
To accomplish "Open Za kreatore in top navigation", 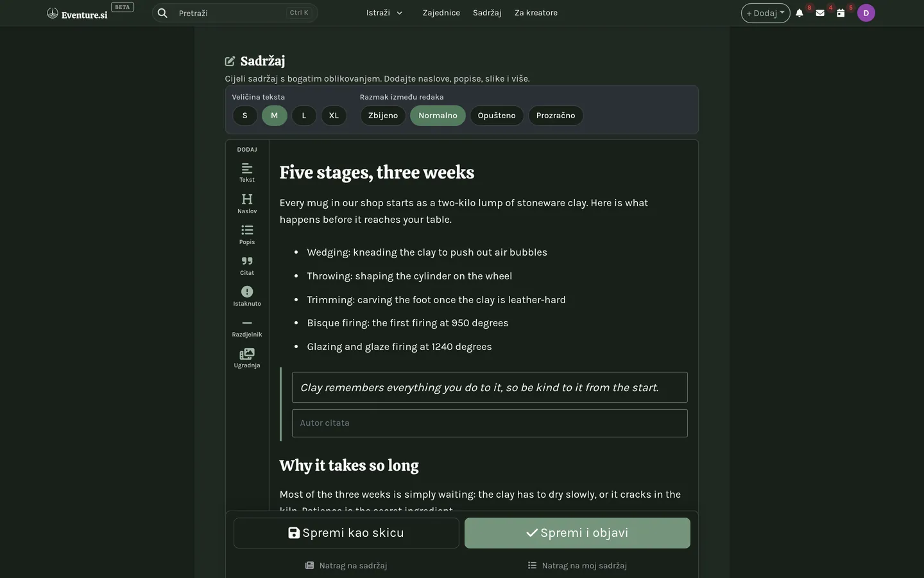I will click(536, 13).
